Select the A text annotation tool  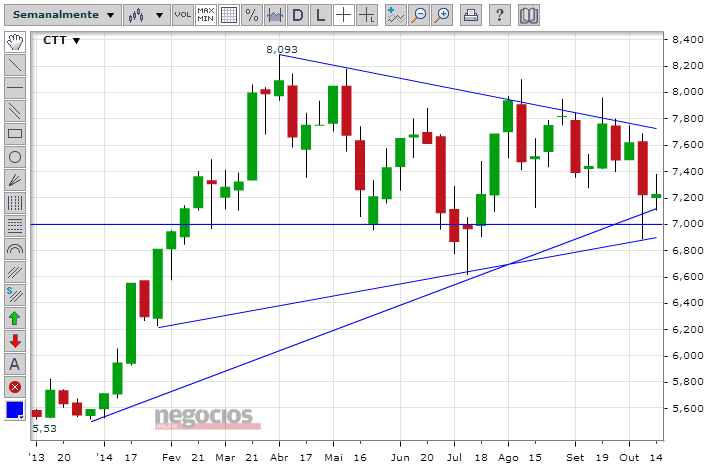click(15, 364)
